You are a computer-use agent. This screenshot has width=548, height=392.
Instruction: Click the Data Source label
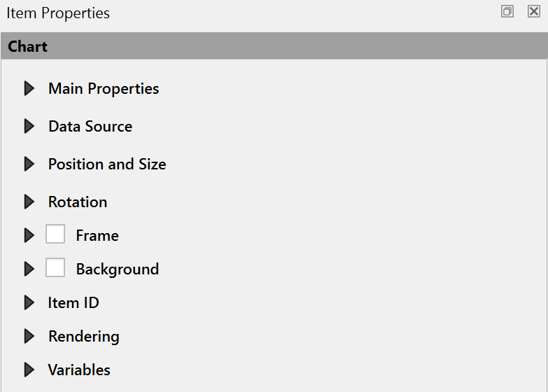click(90, 127)
